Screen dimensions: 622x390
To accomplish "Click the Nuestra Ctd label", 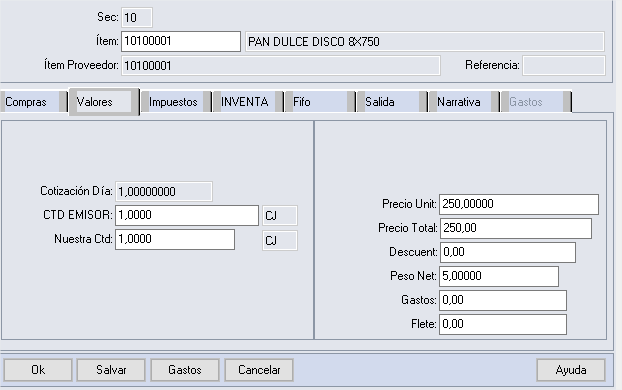I will pos(83,239).
